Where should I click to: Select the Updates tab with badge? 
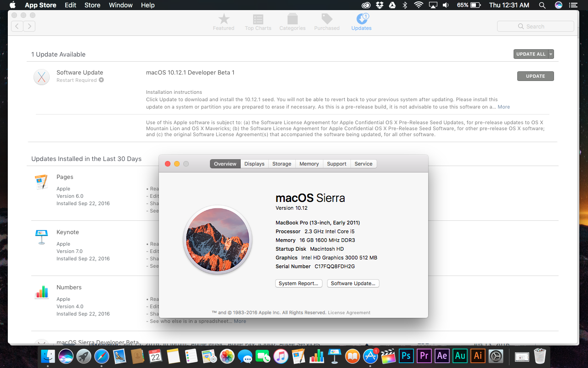coord(362,22)
